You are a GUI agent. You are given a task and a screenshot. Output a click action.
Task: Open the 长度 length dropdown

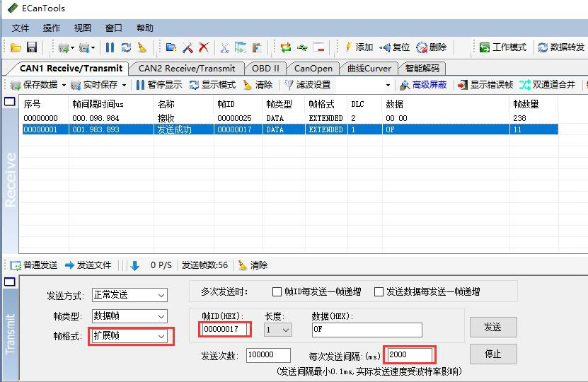pos(277,330)
